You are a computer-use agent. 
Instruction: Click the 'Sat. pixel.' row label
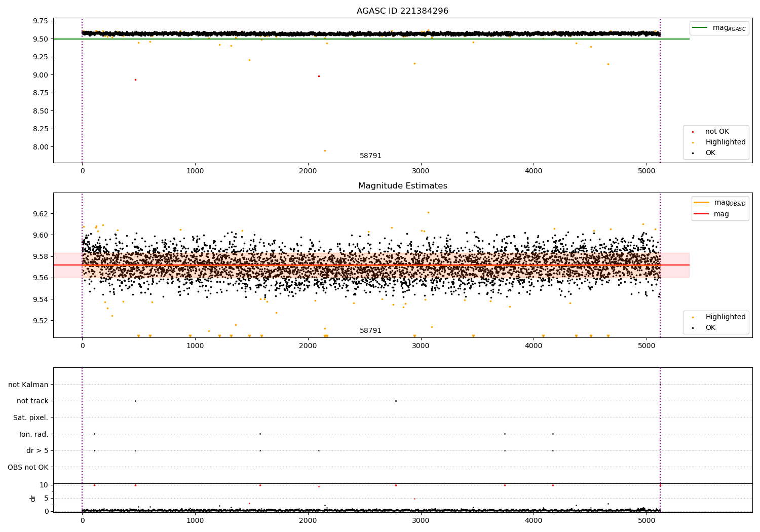point(31,418)
